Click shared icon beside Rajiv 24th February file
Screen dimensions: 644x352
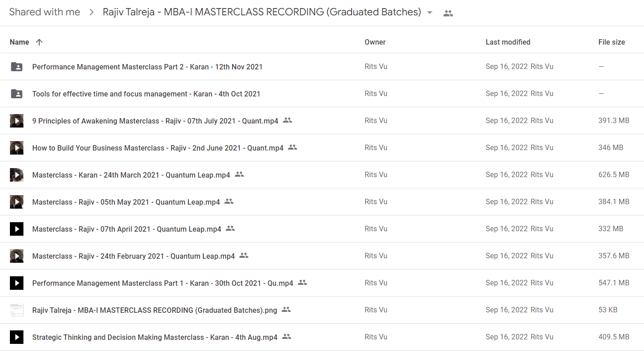coord(244,256)
